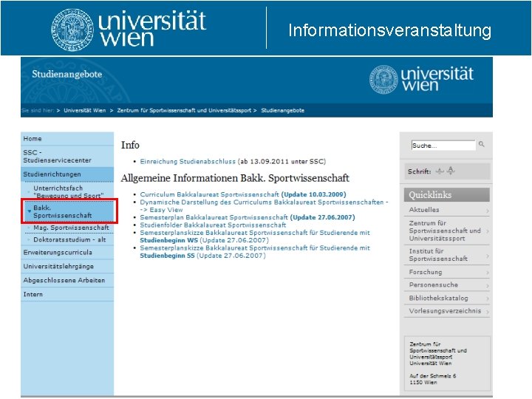Click into the Suche search field
This screenshot has width=532, height=399.
point(443,146)
